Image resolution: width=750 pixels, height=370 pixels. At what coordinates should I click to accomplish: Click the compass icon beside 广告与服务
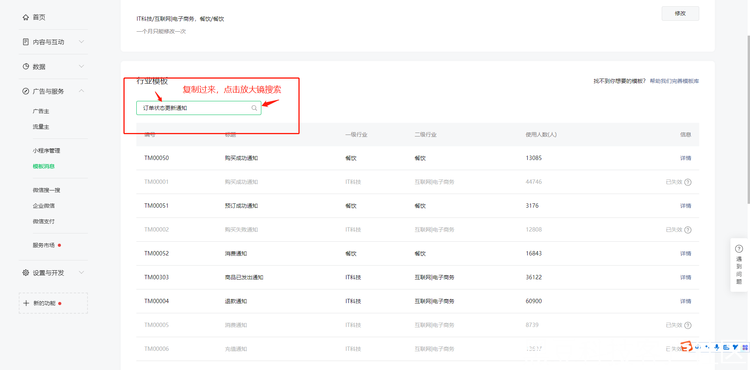click(26, 91)
